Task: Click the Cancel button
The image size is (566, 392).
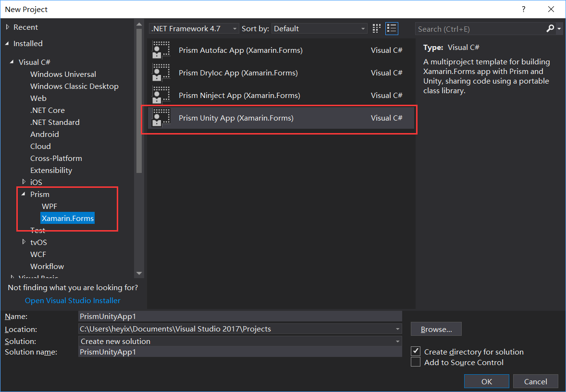Action: tap(535, 381)
